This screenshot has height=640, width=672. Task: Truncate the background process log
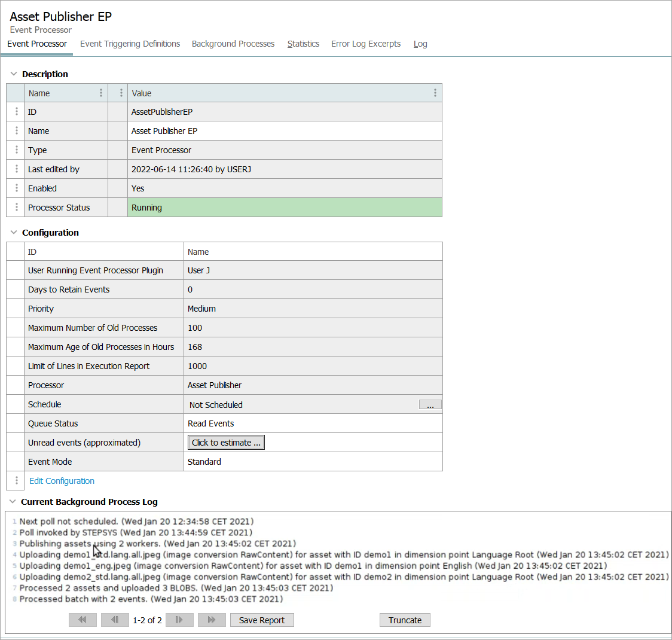click(x=405, y=620)
